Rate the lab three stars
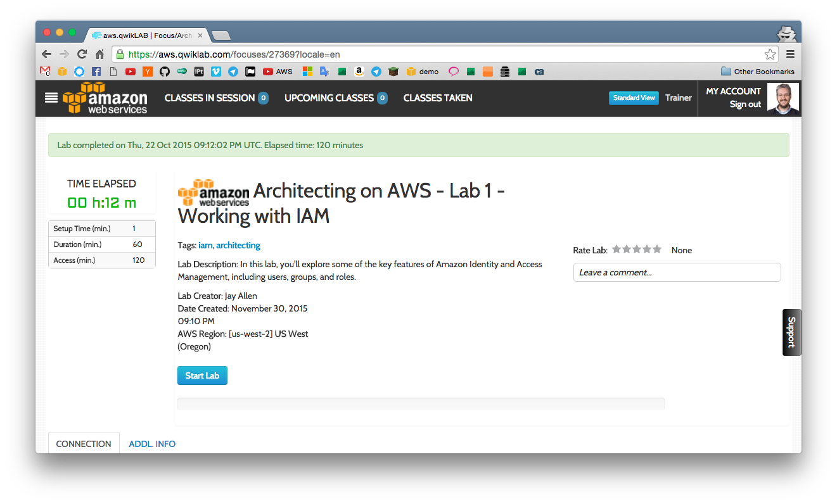The width and height of the screenshot is (837, 504). [x=637, y=249]
